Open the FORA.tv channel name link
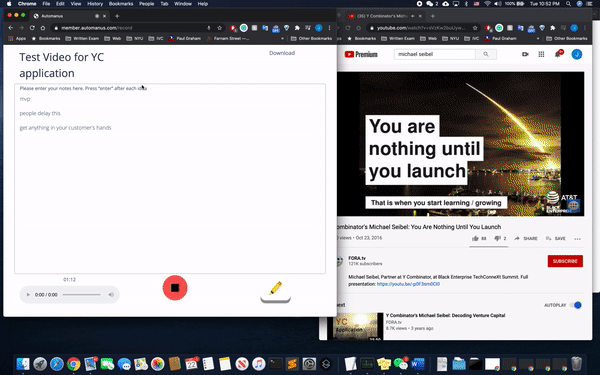Image resolution: width=600 pixels, height=375 pixels. tap(357, 258)
